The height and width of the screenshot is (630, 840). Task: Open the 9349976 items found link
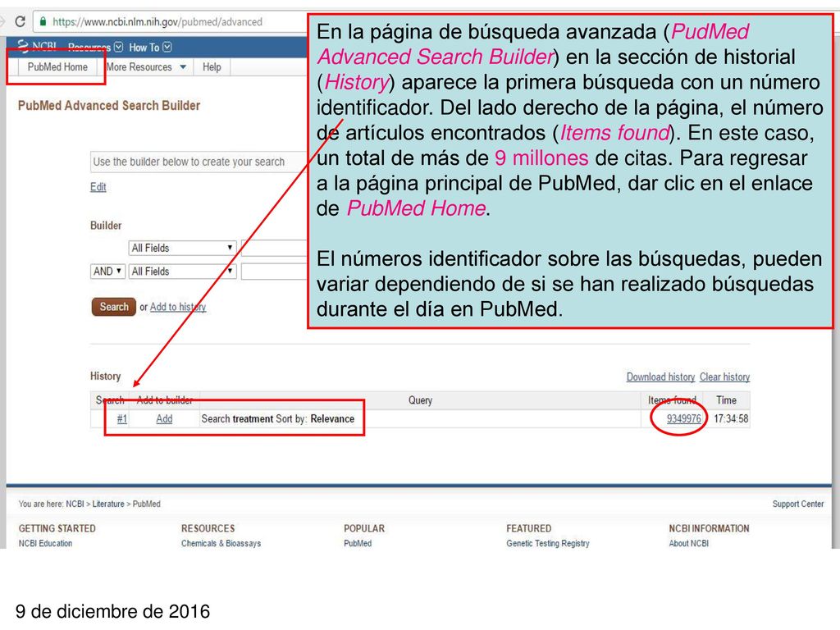click(x=683, y=419)
